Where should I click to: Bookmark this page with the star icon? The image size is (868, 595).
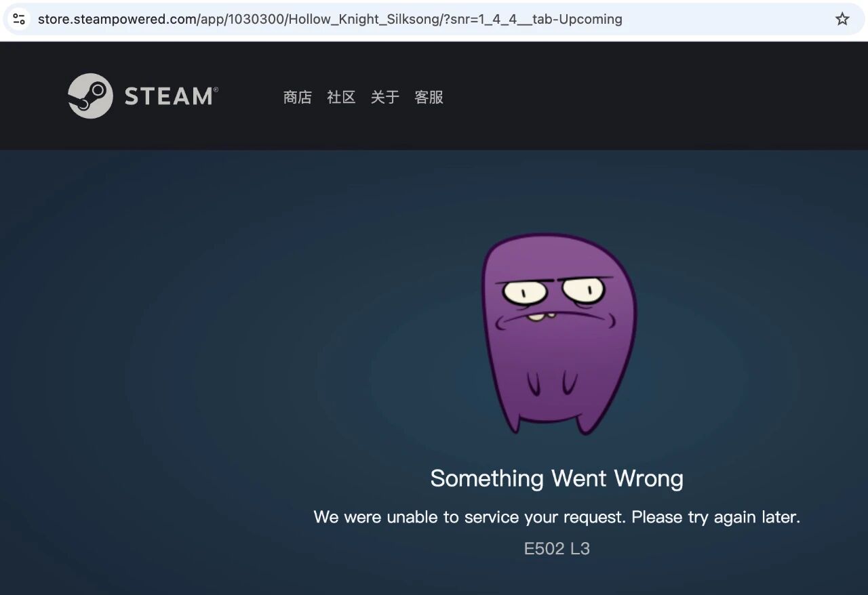[842, 19]
